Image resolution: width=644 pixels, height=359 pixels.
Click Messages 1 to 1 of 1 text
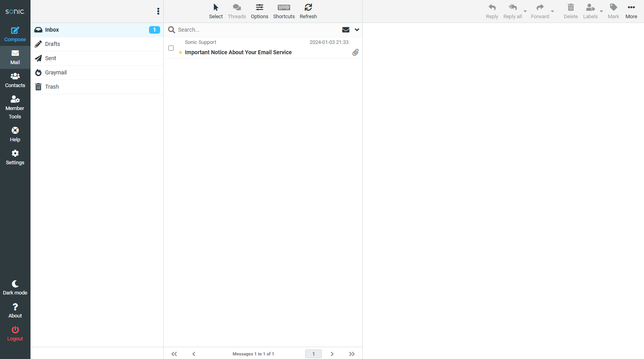point(253,354)
